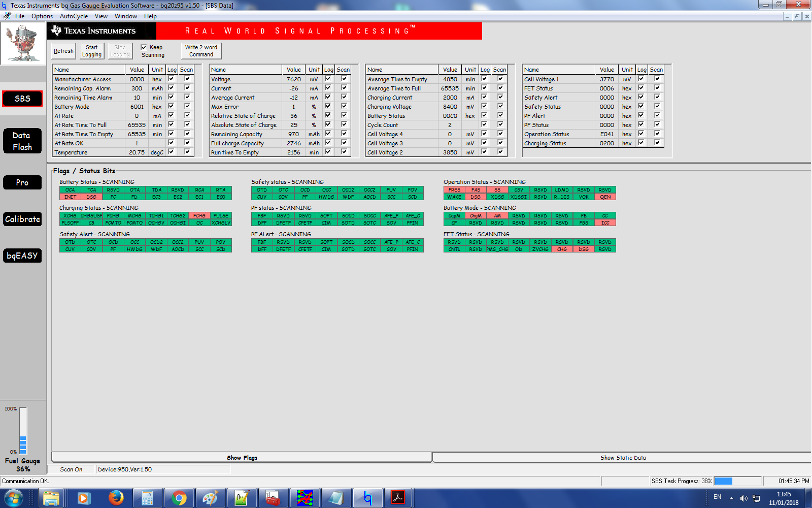
Task: Open the Data Flash screen
Action: pyautogui.click(x=22, y=141)
